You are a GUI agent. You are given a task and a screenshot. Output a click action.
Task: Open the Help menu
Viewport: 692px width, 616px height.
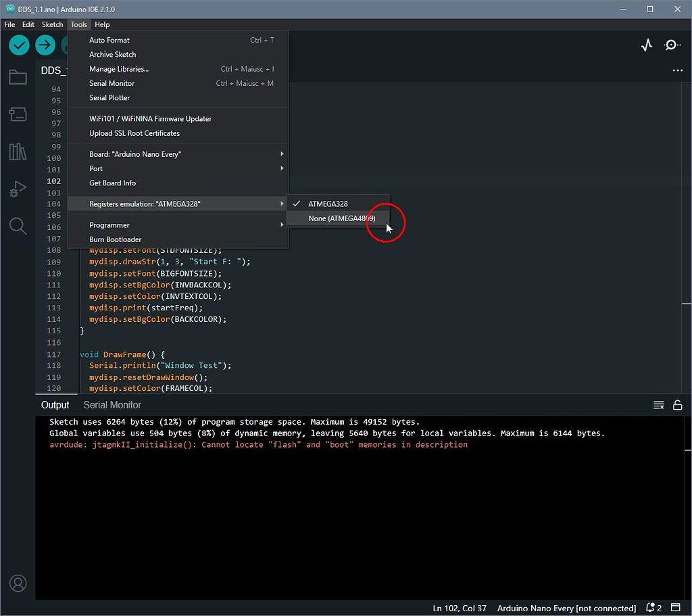point(102,24)
